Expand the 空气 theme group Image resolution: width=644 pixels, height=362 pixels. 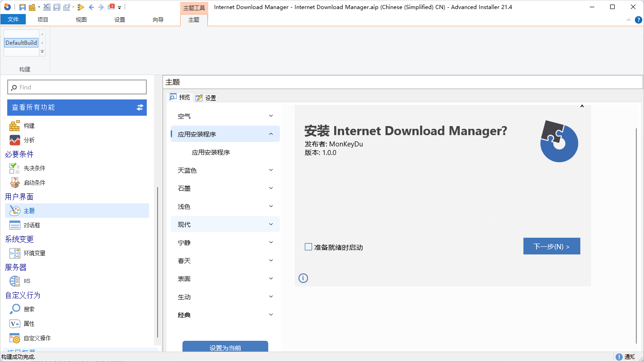coord(271,116)
